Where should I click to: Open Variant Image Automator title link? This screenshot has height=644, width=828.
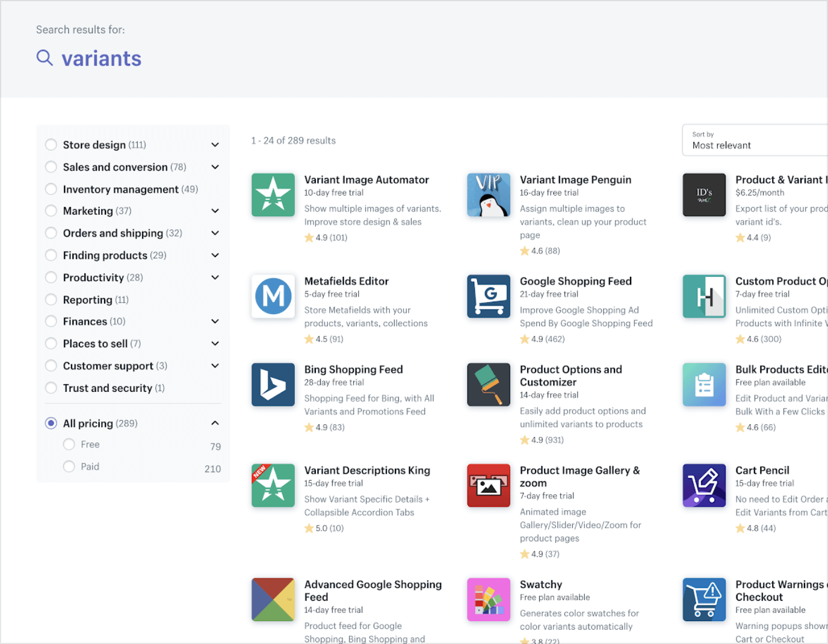pyautogui.click(x=366, y=180)
